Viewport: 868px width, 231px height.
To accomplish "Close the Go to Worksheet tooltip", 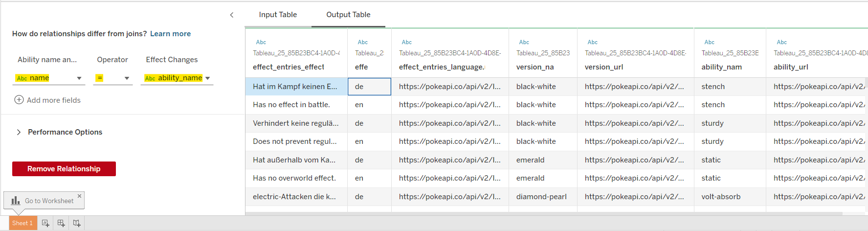I will coord(80,196).
